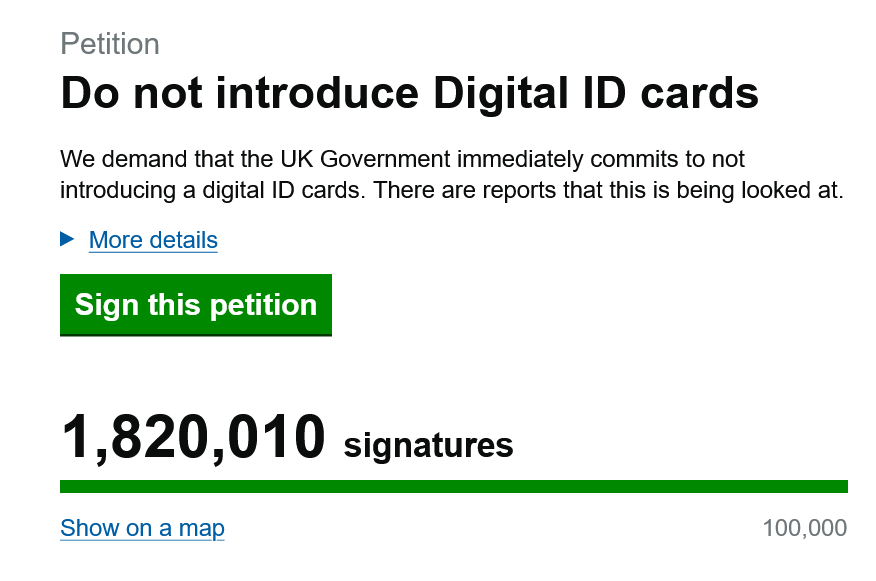The height and width of the screenshot is (581, 876).
Task: Click the word signatures beside the count
Action: point(428,445)
